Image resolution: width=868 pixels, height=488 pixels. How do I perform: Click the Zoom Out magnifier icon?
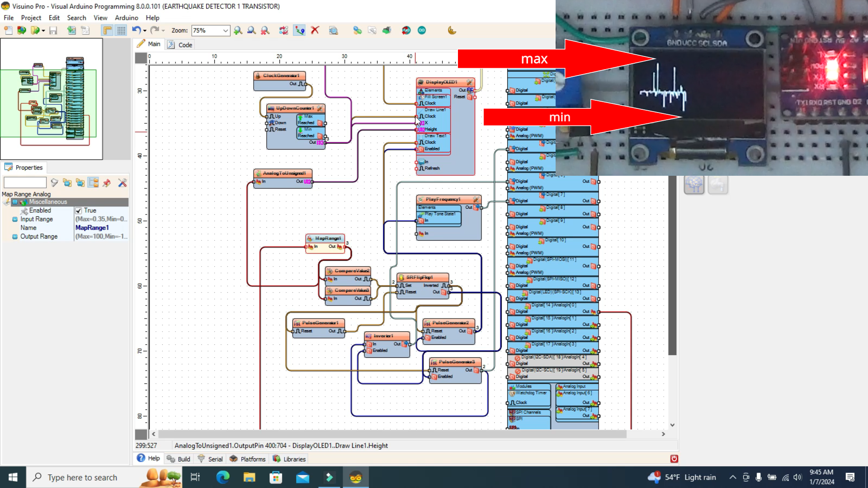click(x=251, y=30)
